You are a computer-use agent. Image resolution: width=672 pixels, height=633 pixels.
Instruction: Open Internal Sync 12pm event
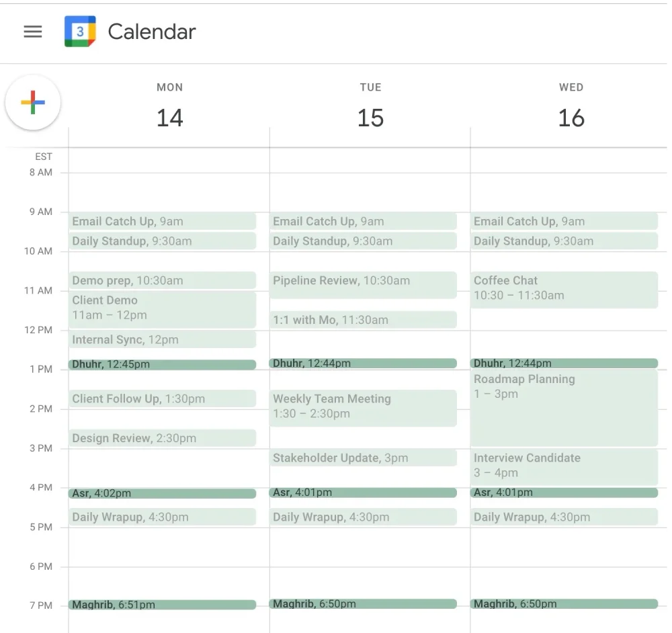pos(163,339)
